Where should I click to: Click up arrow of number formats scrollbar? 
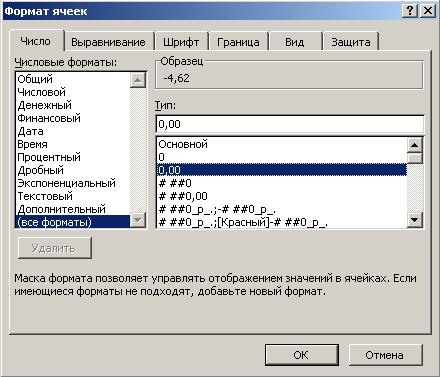(x=138, y=80)
